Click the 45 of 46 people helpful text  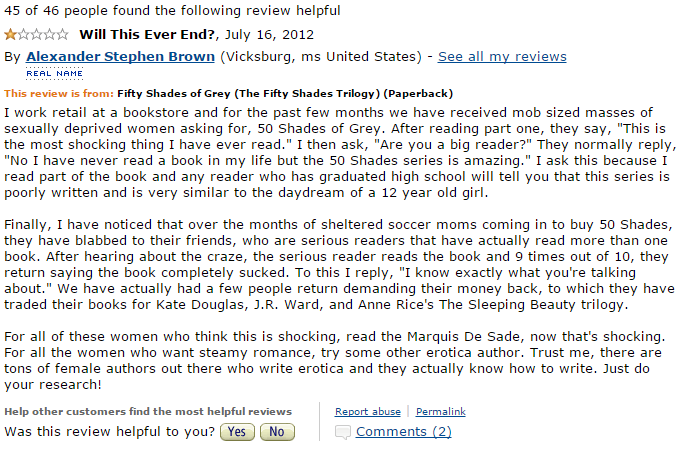tap(172, 10)
